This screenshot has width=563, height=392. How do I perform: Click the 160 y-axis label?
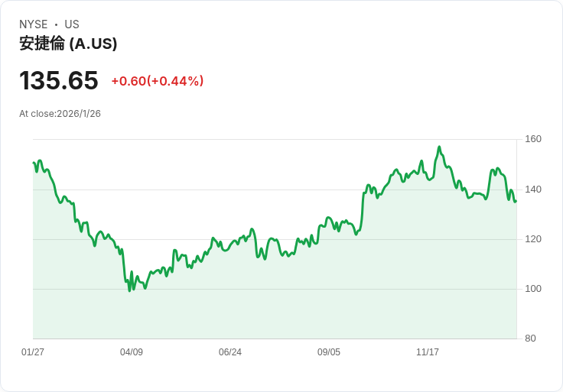(532, 139)
